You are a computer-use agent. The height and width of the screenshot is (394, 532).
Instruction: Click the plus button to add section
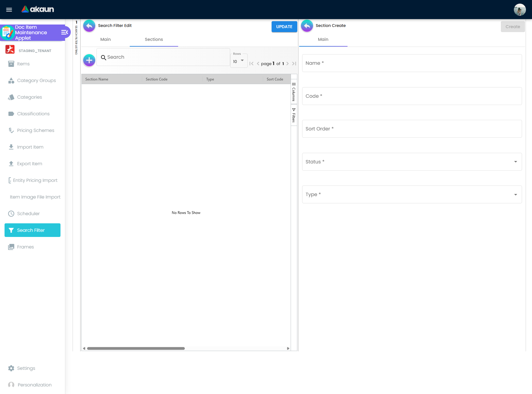point(89,60)
